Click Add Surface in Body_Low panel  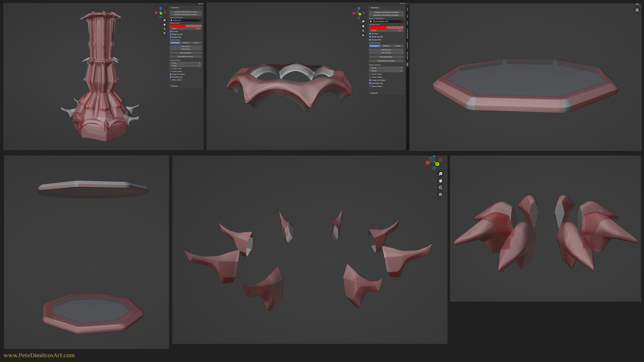click(186, 46)
